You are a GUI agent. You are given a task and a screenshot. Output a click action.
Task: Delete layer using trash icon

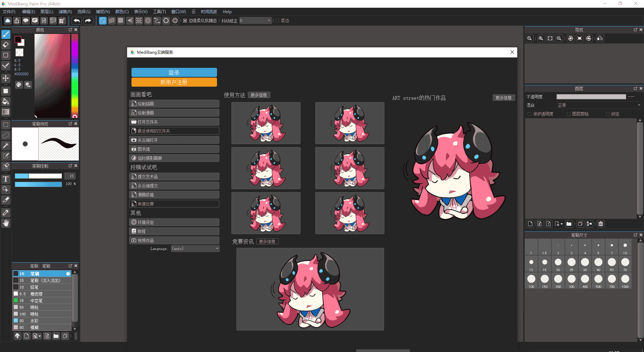point(601,224)
